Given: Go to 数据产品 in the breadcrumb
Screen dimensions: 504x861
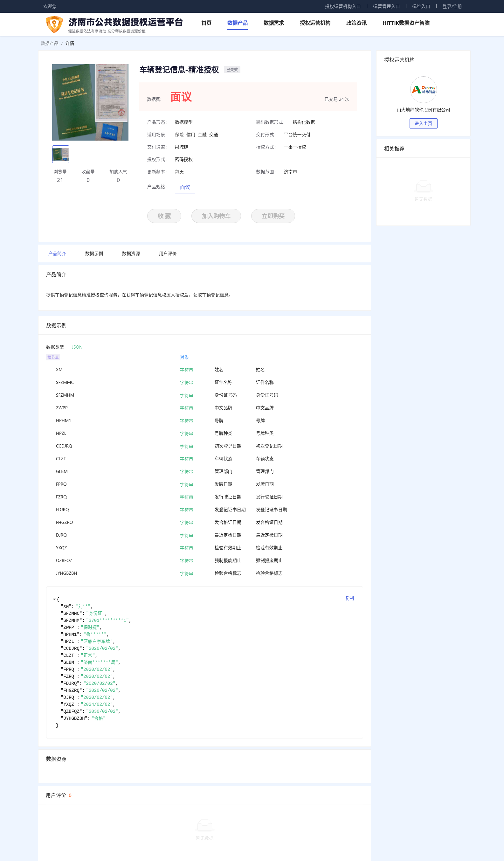Looking at the screenshot, I should click(x=50, y=43).
